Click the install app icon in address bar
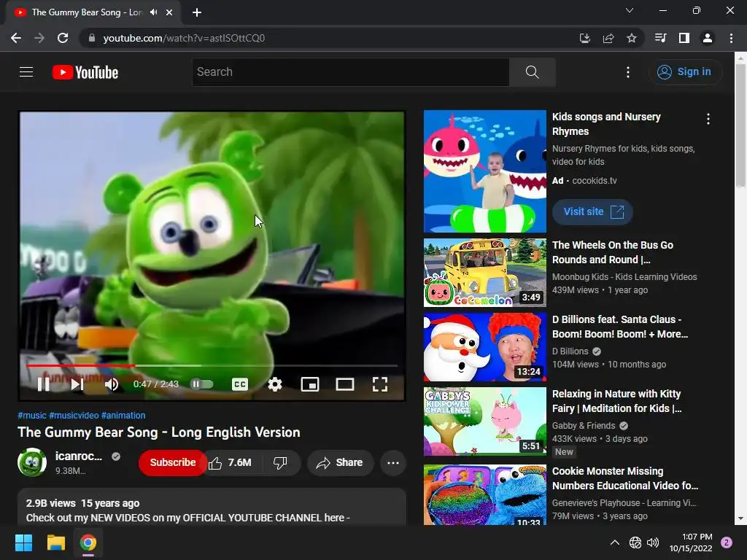This screenshot has width=747, height=560. tap(585, 38)
